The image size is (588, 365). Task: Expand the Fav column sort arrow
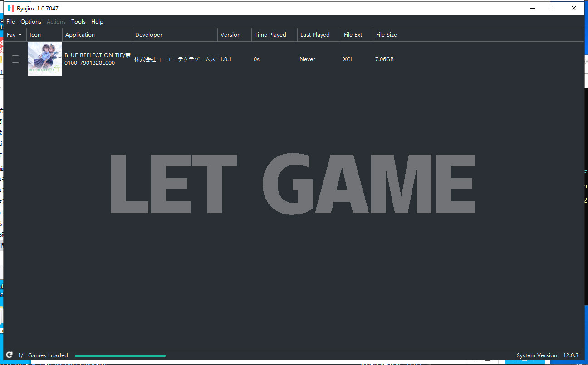(20, 35)
